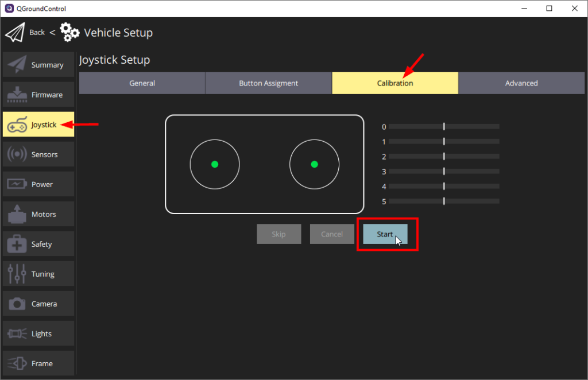Open the Motors setup icon

coord(18,214)
